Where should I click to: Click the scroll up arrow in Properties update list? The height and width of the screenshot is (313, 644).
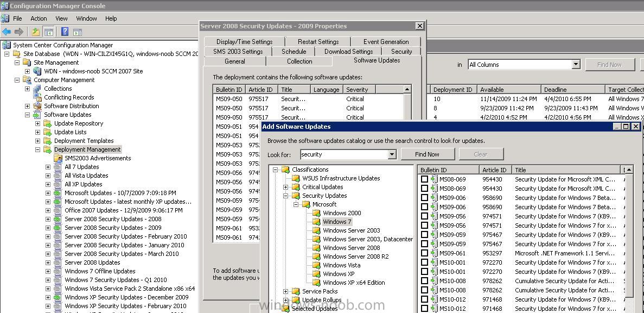(406, 89)
